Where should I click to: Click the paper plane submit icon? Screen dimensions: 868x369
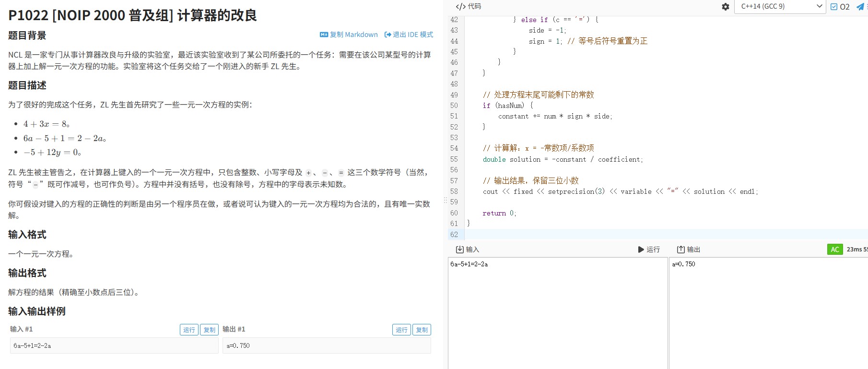(860, 7)
